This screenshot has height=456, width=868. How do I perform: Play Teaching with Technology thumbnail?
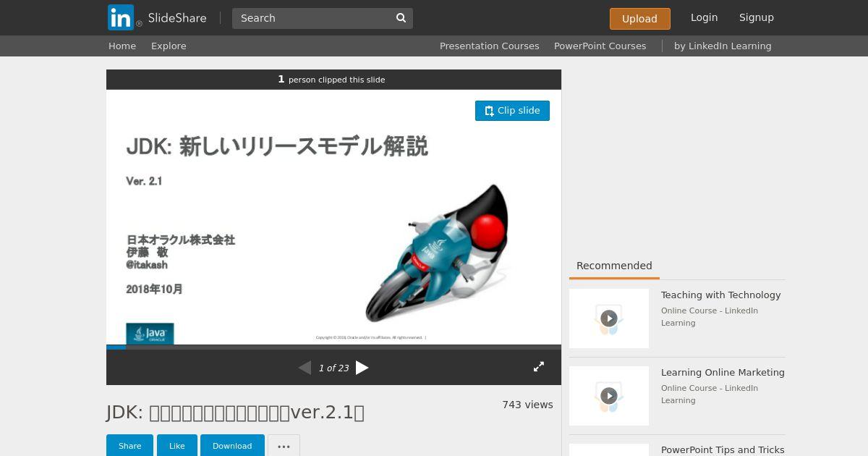pos(609,318)
